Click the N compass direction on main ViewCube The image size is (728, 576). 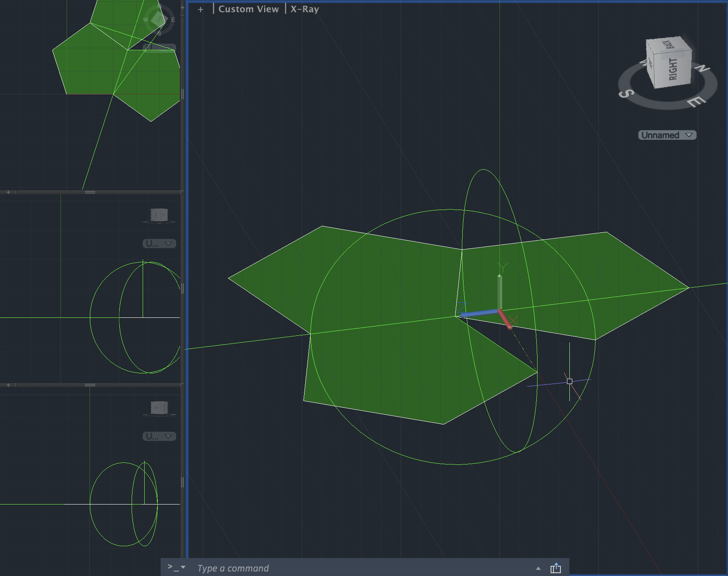coord(703,68)
